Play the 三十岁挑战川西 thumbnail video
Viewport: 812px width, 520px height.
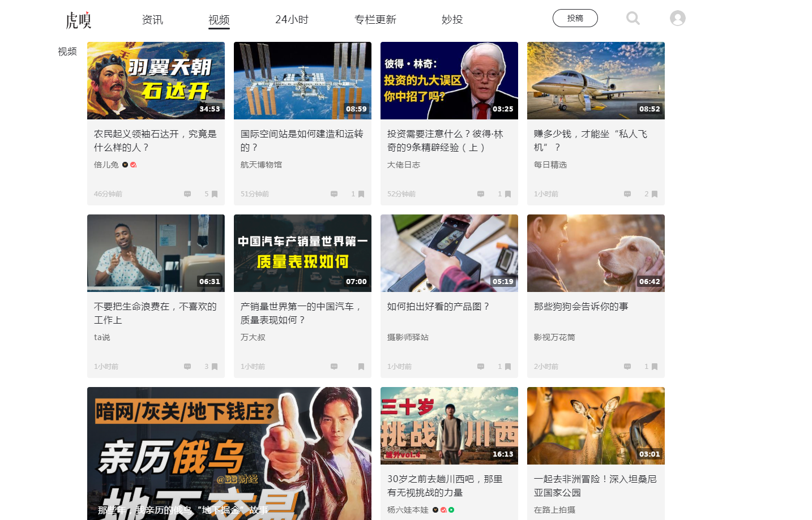click(449, 426)
